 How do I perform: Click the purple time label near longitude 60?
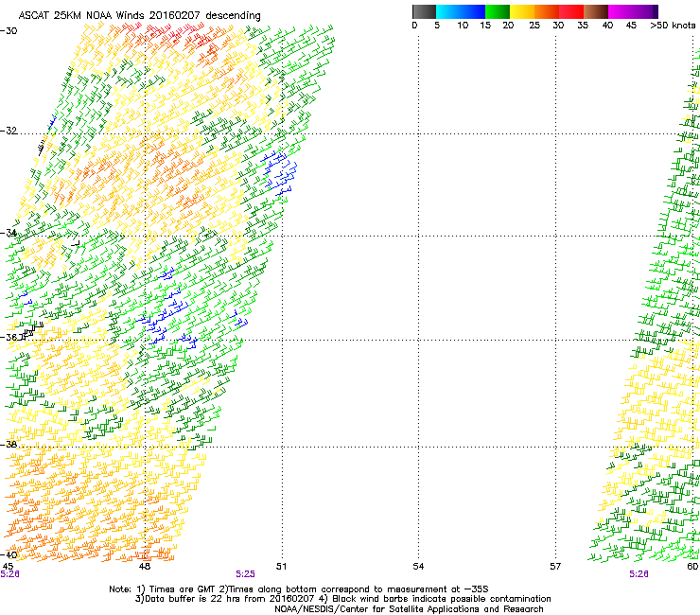point(639,574)
